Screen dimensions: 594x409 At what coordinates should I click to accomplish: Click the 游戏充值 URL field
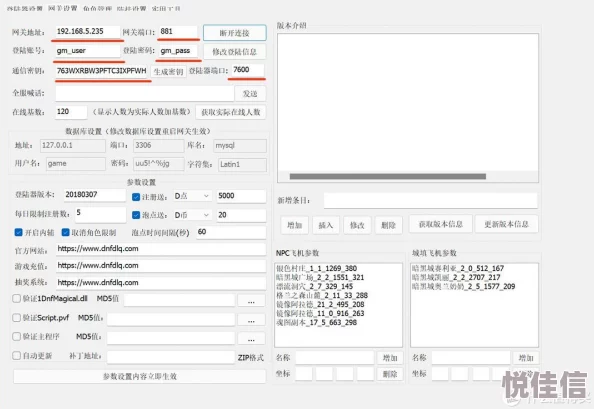(x=161, y=266)
